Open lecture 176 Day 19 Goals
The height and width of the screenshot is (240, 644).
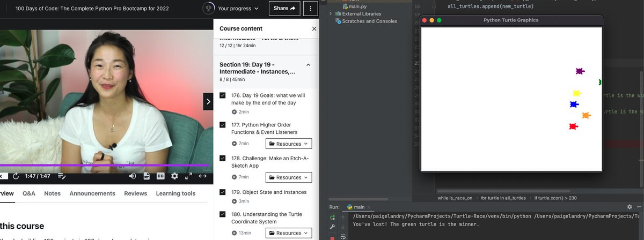tap(268, 99)
